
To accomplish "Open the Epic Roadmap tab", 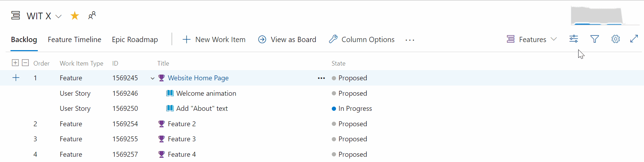I will (135, 40).
